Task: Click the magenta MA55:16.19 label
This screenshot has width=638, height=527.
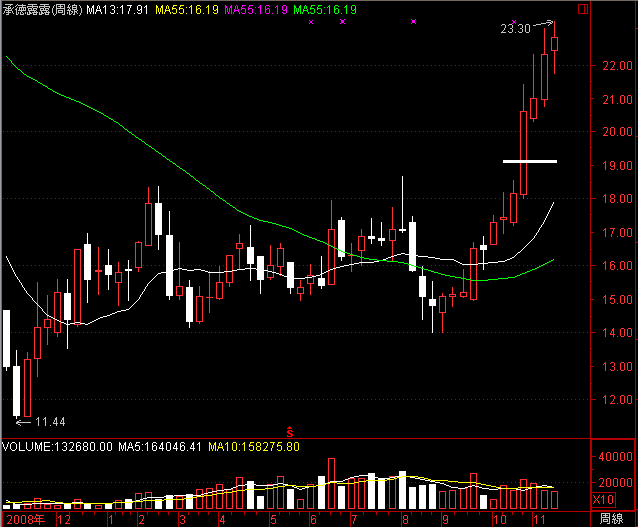Action: pyautogui.click(x=256, y=10)
